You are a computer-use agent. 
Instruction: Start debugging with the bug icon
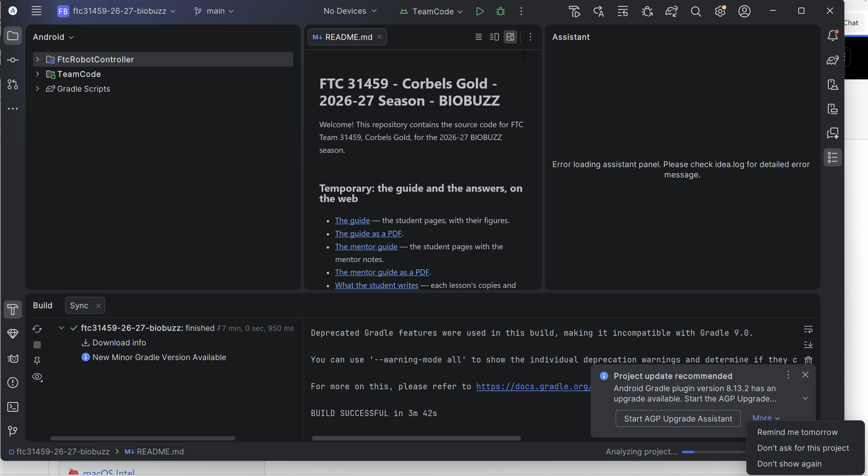(x=500, y=11)
